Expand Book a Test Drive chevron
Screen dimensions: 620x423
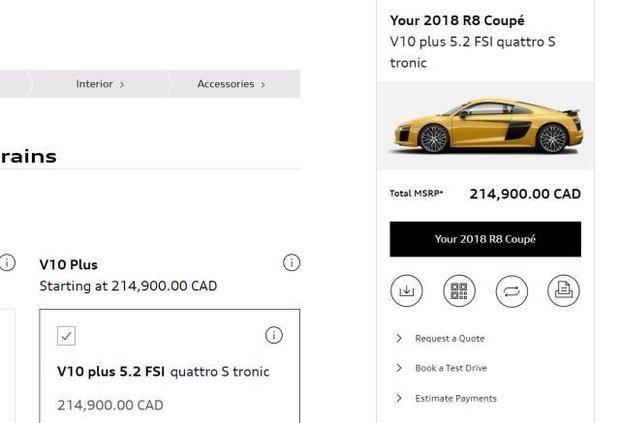399,368
